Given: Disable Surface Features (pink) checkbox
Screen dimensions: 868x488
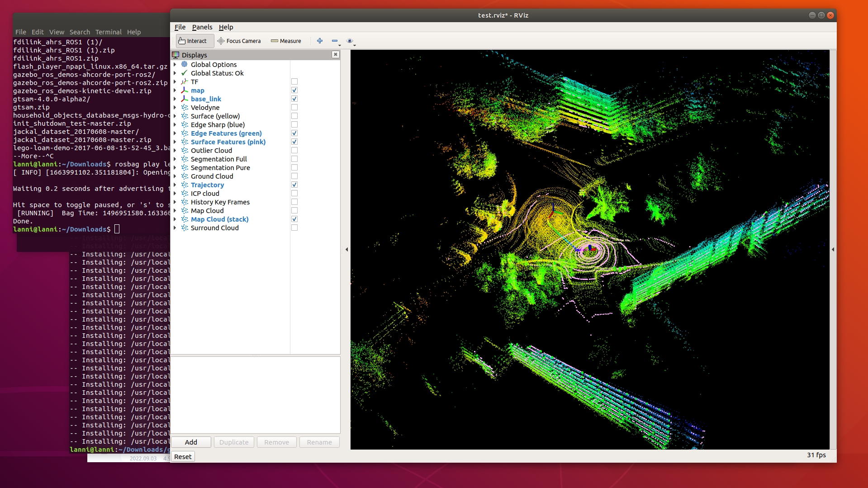Looking at the screenshot, I should (x=294, y=142).
